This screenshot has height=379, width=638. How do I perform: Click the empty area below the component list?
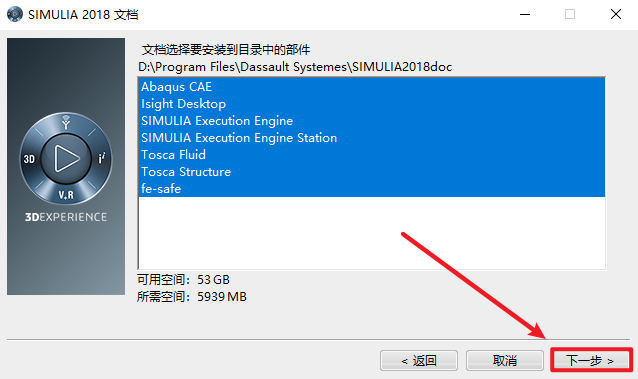point(371,233)
